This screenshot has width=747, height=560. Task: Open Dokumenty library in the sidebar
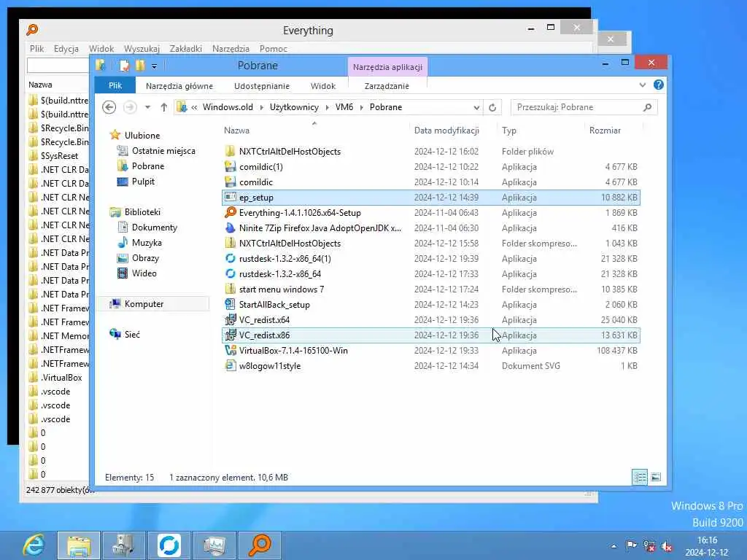154,227
